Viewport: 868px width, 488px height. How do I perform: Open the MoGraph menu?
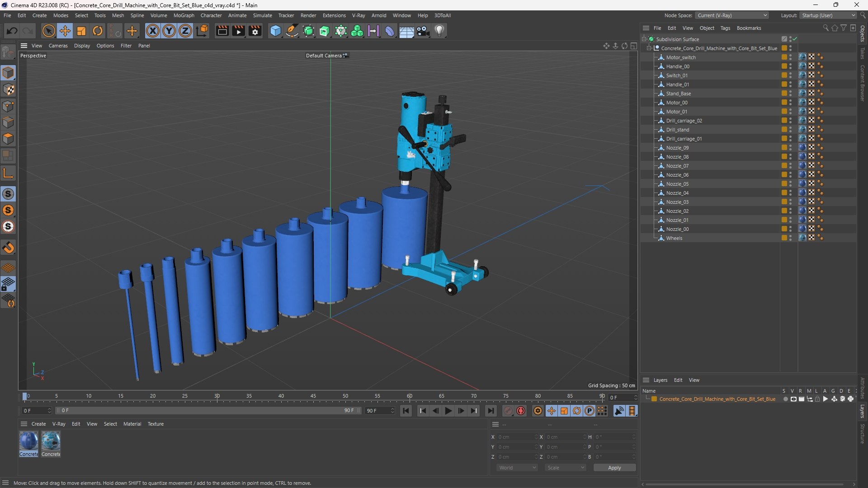(184, 15)
